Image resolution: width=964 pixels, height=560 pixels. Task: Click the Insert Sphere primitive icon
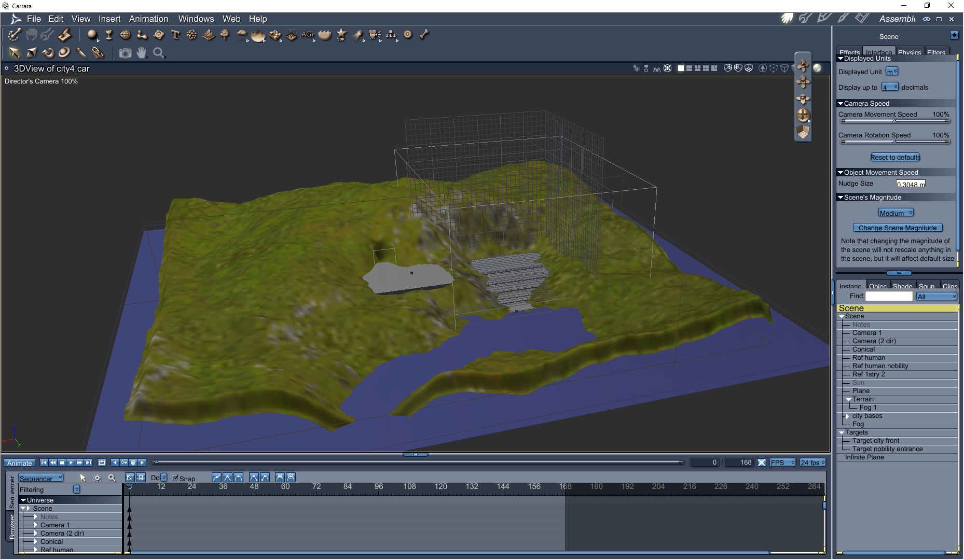(92, 35)
